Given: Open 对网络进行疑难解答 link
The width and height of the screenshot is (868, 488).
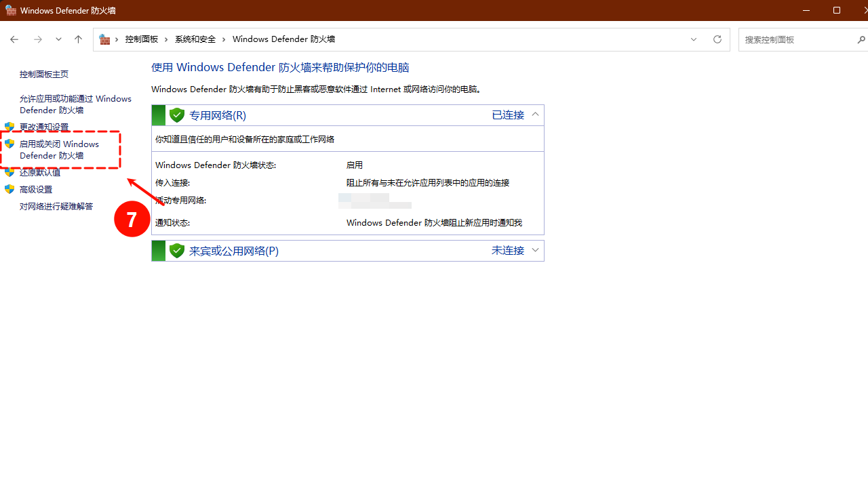Looking at the screenshot, I should coord(56,207).
